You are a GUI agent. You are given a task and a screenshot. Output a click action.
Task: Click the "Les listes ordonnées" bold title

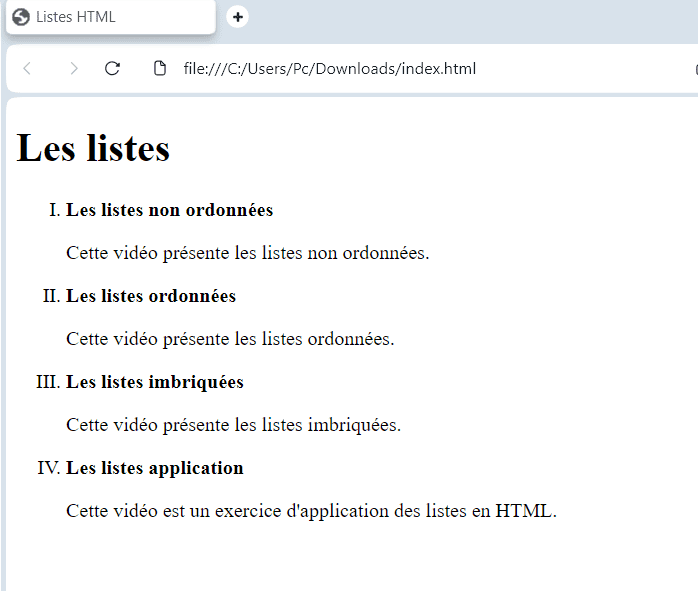click(151, 296)
